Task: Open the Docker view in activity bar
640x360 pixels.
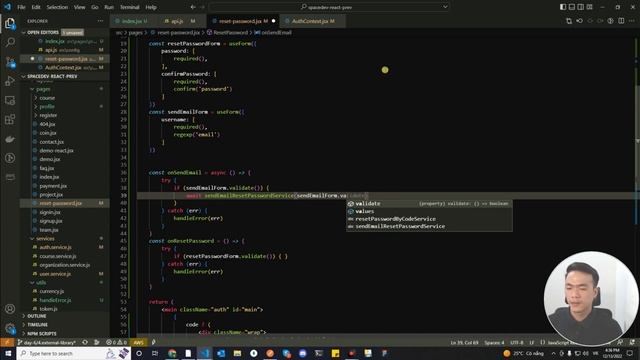Action: pos(10,139)
